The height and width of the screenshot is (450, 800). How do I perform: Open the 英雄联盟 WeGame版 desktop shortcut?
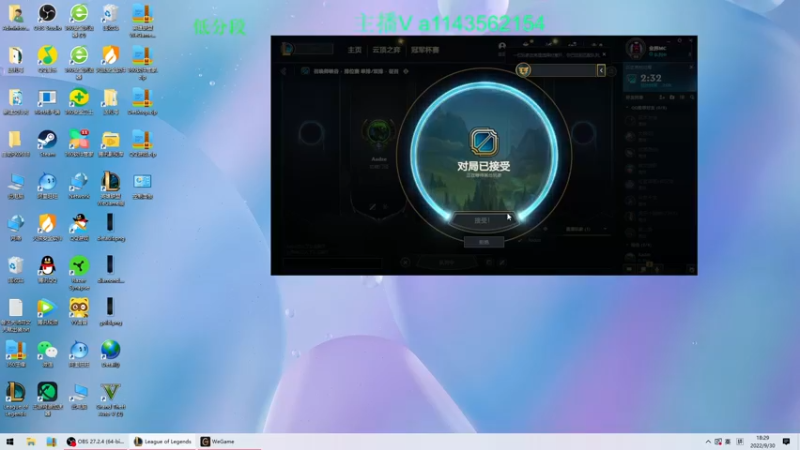[x=110, y=188]
